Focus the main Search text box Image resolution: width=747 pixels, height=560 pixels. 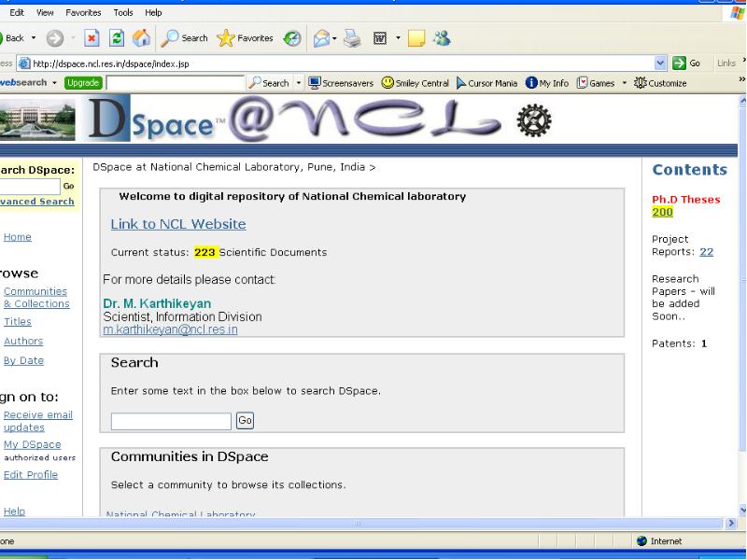[171, 422]
